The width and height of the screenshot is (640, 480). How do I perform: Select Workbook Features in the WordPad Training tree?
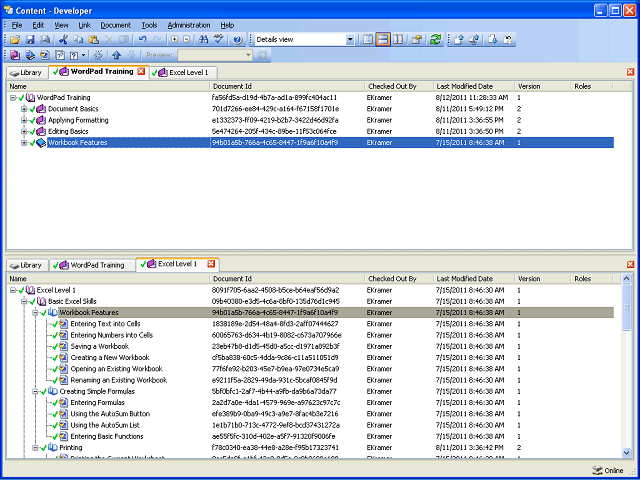click(78, 143)
